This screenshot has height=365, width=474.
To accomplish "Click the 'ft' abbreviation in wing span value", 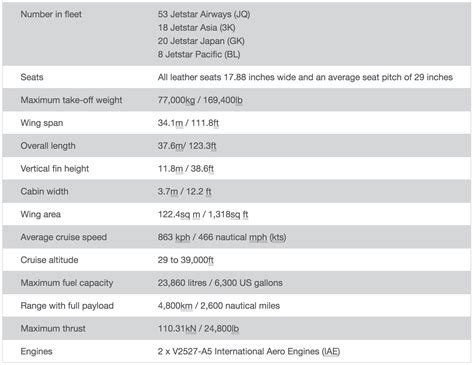I will 215,123.
